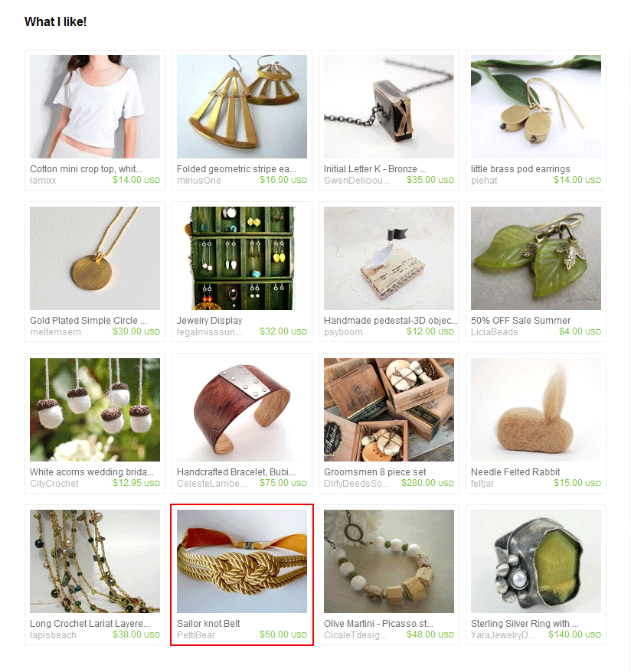The width and height of the screenshot is (631, 672).
Task: Open the Gold Plated Simple Circle title link
Action: coord(88,321)
